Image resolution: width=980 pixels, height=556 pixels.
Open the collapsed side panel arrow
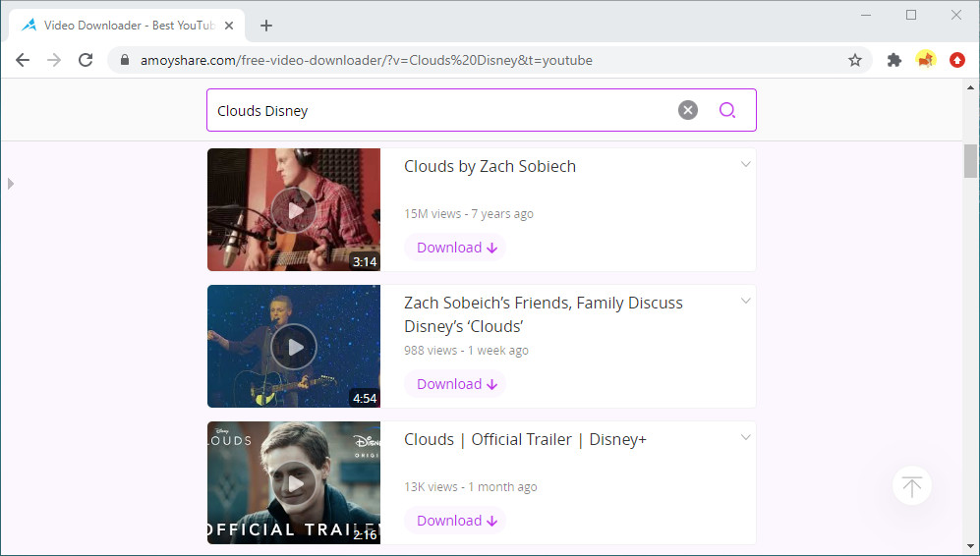10,184
